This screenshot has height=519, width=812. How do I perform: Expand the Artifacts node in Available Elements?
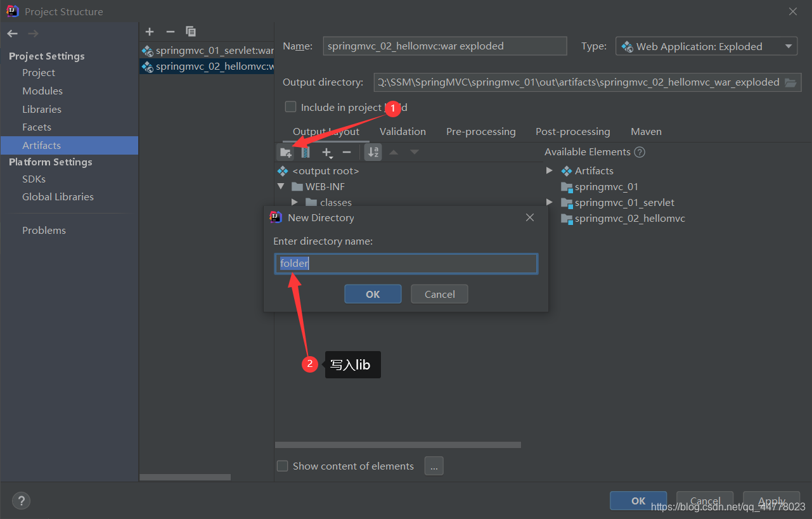click(549, 171)
